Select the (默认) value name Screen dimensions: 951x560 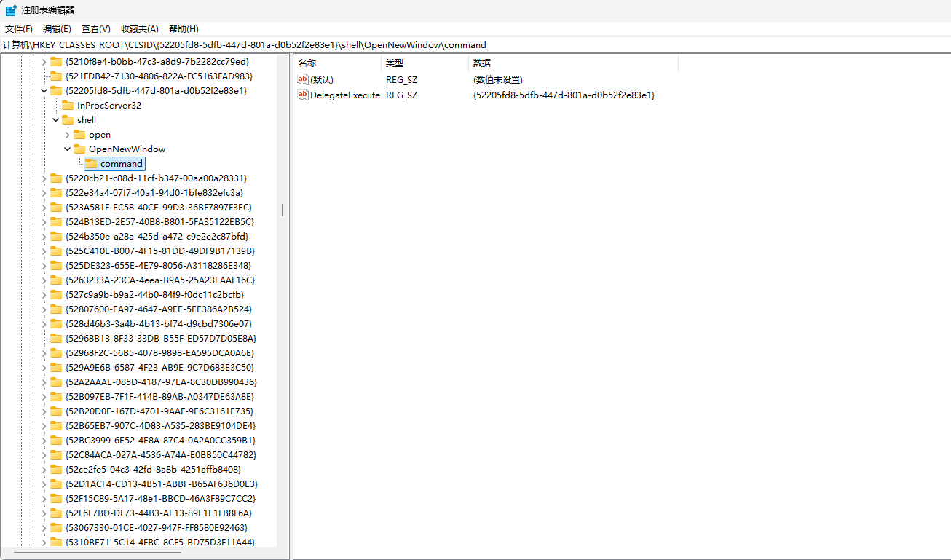[322, 79]
